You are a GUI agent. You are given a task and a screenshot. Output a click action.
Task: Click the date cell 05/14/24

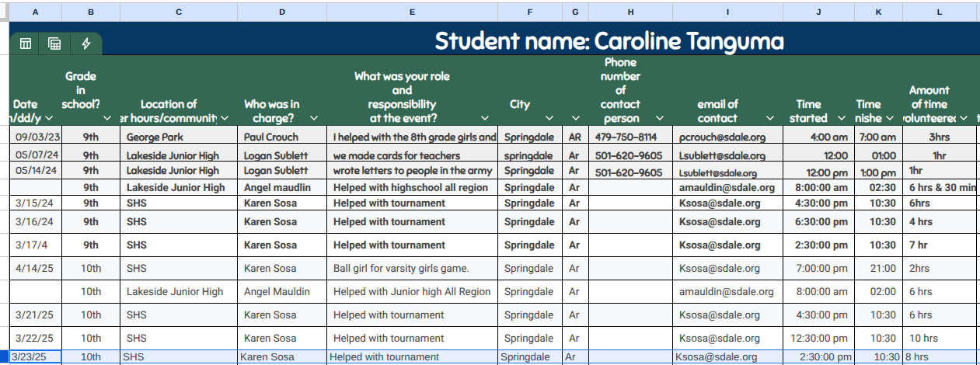[x=36, y=171]
